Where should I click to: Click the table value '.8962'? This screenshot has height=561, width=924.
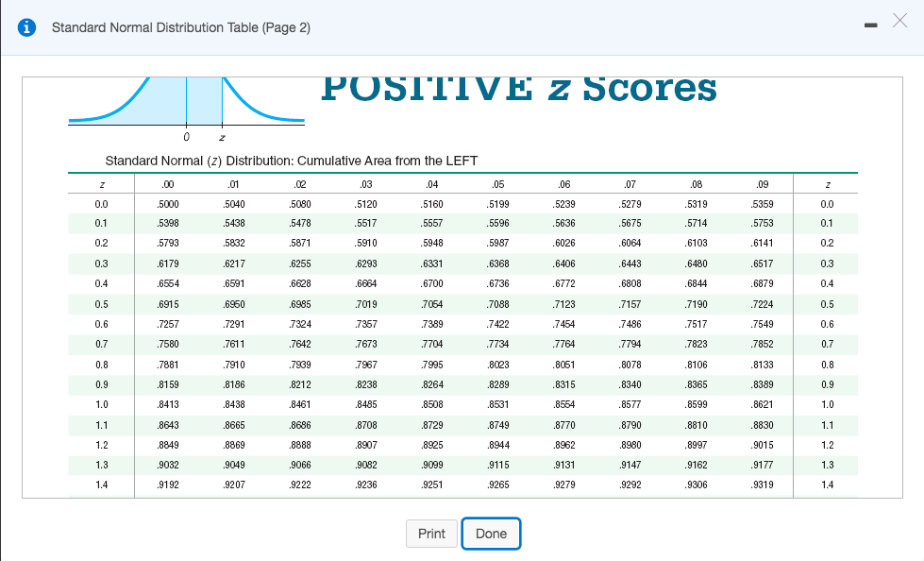[x=564, y=446]
